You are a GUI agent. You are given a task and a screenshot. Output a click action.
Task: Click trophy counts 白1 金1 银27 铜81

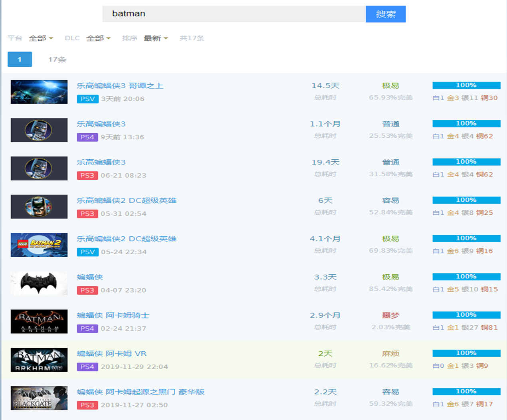tap(465, 328)
